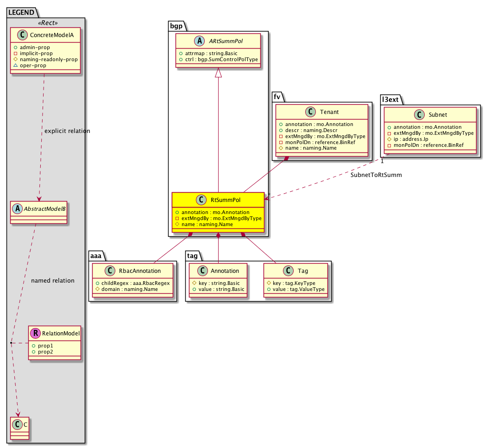The image size is (490, 448).
Task: Click the C icon of the Annotation class
Action: [x=201, y=271]
